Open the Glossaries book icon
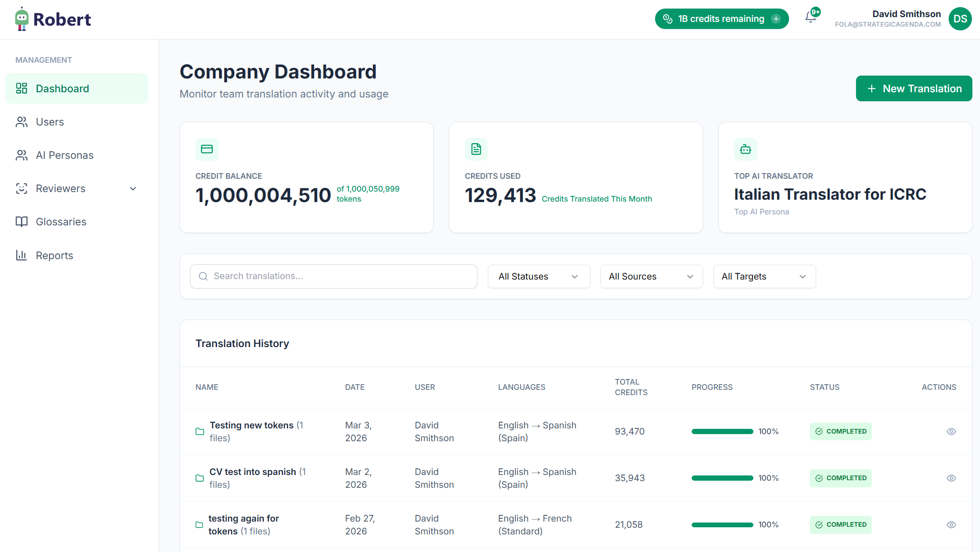The height and width of the screenshot is (552, 980). [x=21, y=222]
